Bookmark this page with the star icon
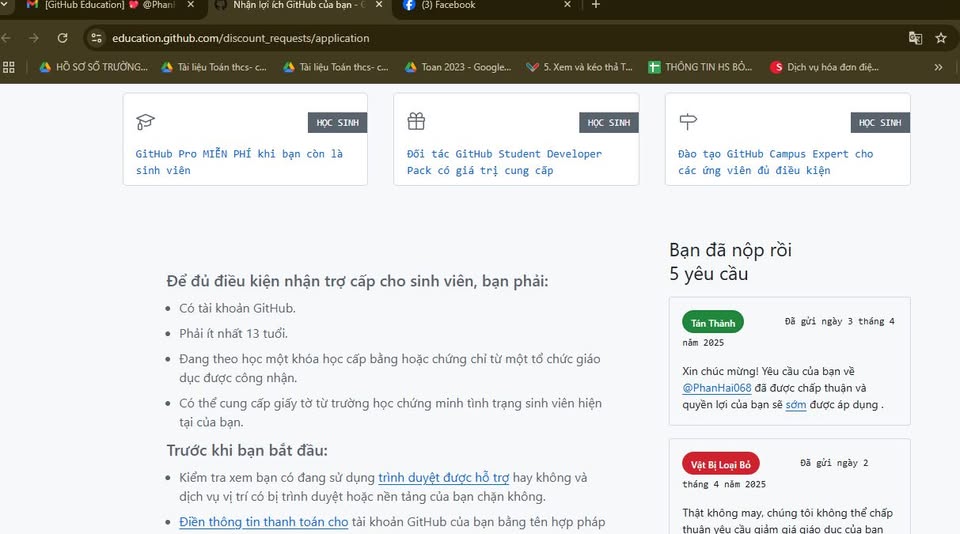 tap(941, 38)
